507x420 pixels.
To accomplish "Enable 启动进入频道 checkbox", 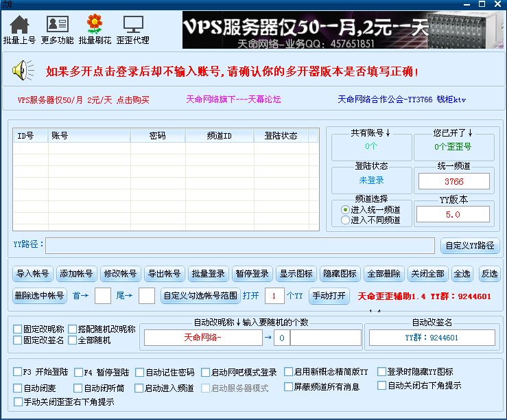I will click(x=139, y=388).
